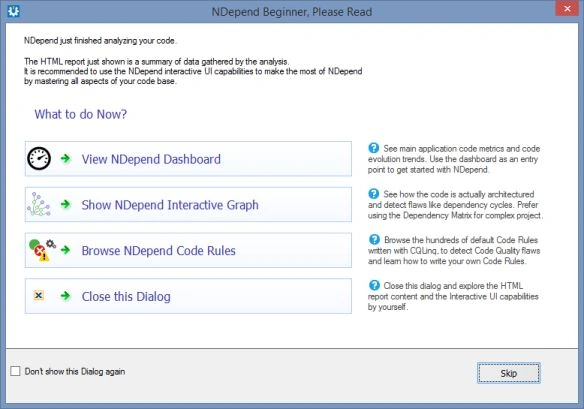Click the code rules status icon
Screen dimensions: 584x409
[x=42, y=250]
